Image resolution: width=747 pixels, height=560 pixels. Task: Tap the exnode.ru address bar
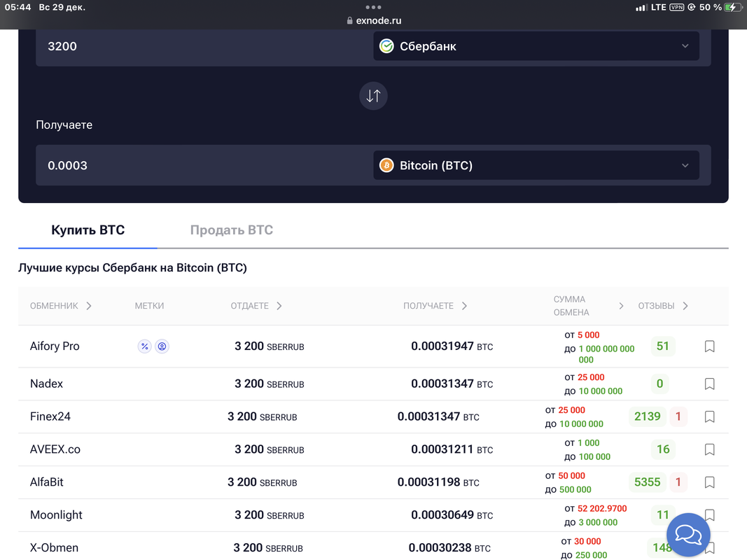[x=374, y=20]
